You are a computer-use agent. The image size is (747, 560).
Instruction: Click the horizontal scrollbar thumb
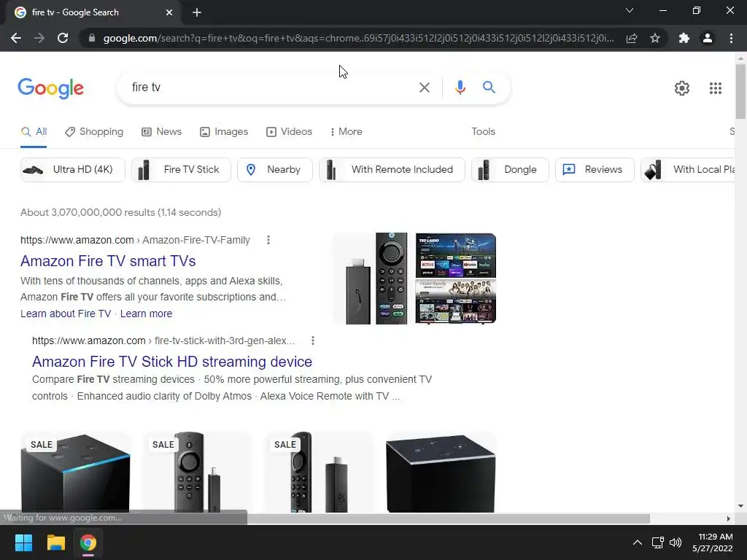[x=449, y=518]
